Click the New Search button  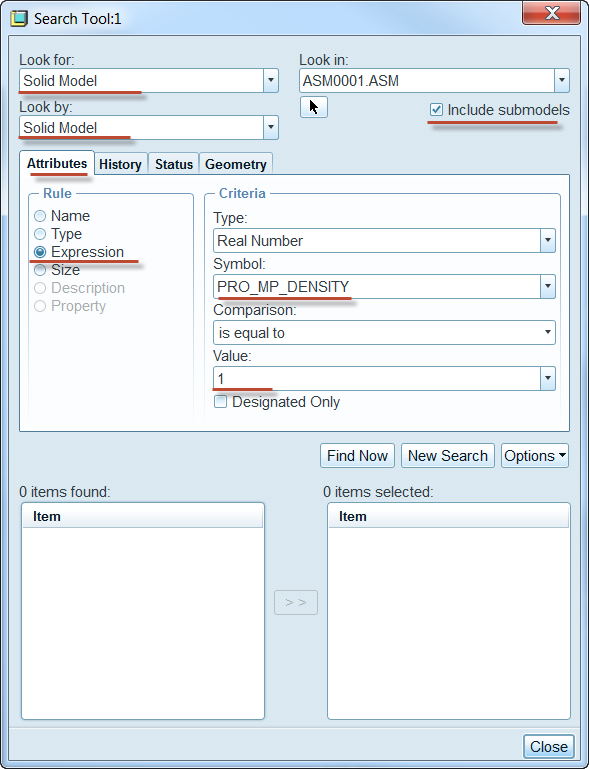click(448, 456)
